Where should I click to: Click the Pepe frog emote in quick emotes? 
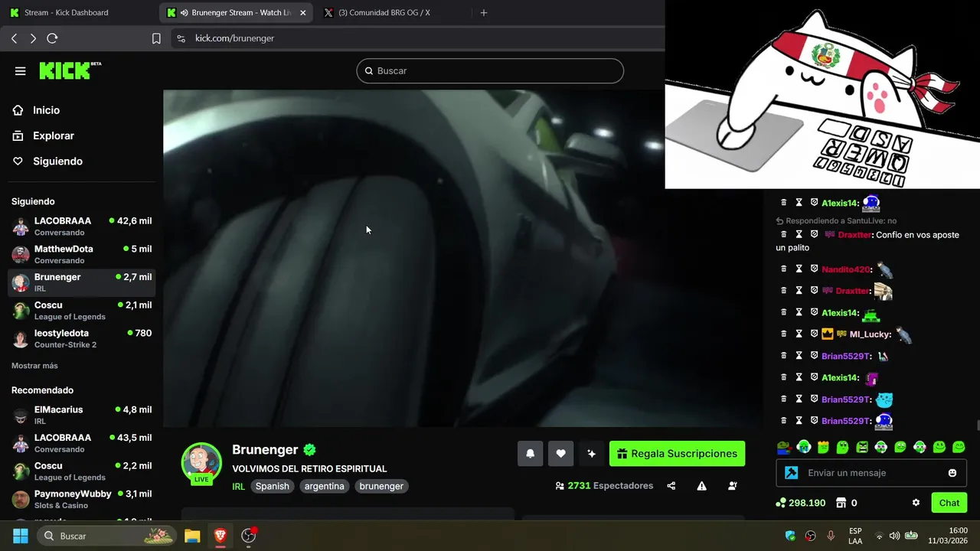click(783, 447)
